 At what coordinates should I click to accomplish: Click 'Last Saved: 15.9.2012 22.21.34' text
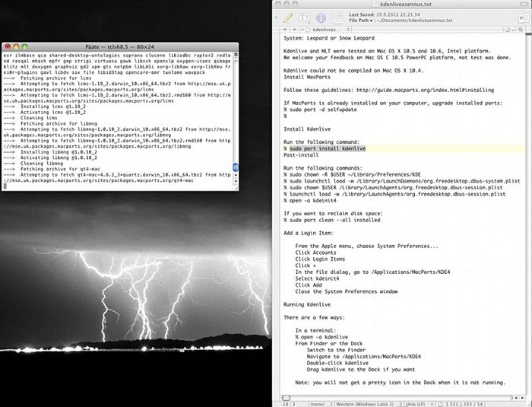click(385, 14)
